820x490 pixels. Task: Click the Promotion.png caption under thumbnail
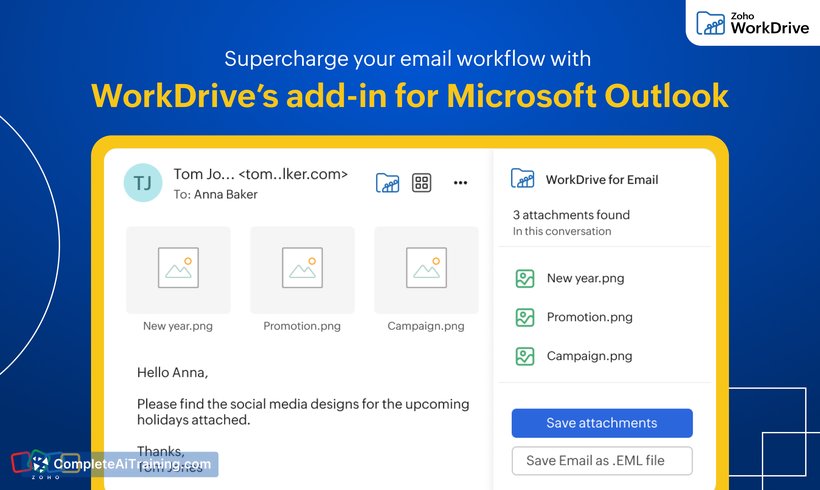coord(302,326)
